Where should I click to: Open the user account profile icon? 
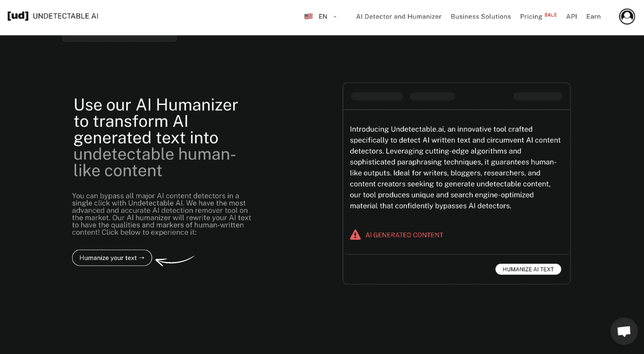tap(627, 17)
